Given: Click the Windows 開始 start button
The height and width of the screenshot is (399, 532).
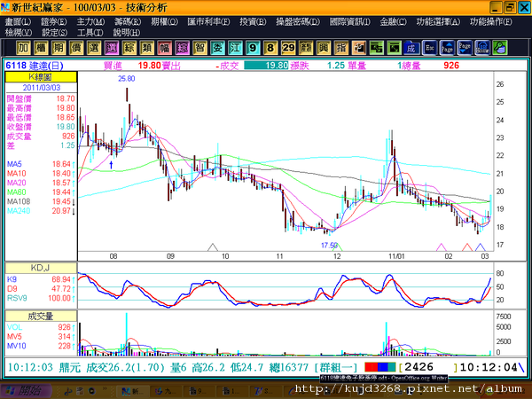Looking at the screenshot, I should click(27, 391).
